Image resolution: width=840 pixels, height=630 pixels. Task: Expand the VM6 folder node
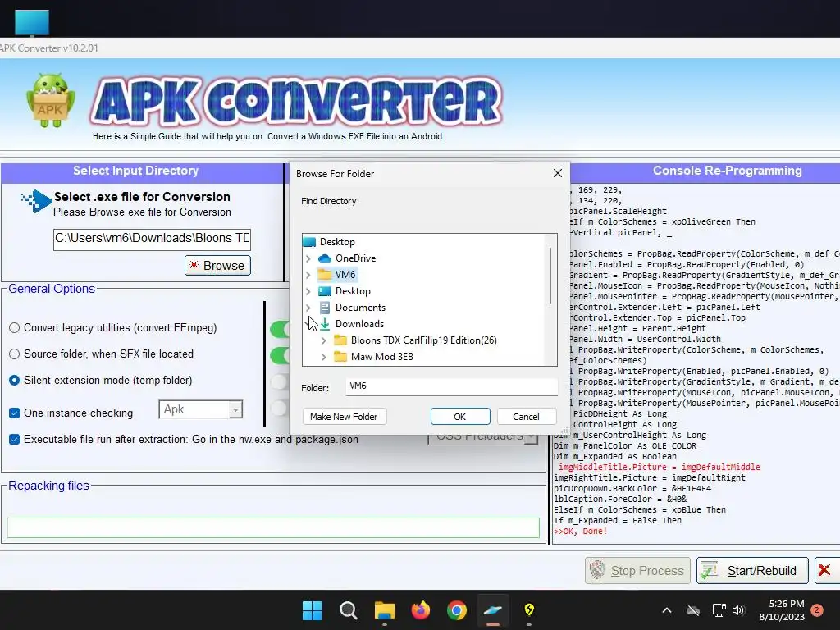tap(308, 275)
